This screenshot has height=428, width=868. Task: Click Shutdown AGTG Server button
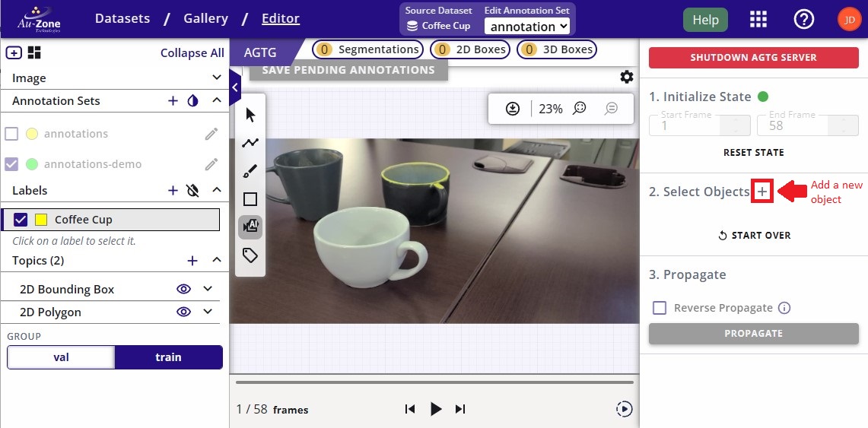tap(753, 58)
